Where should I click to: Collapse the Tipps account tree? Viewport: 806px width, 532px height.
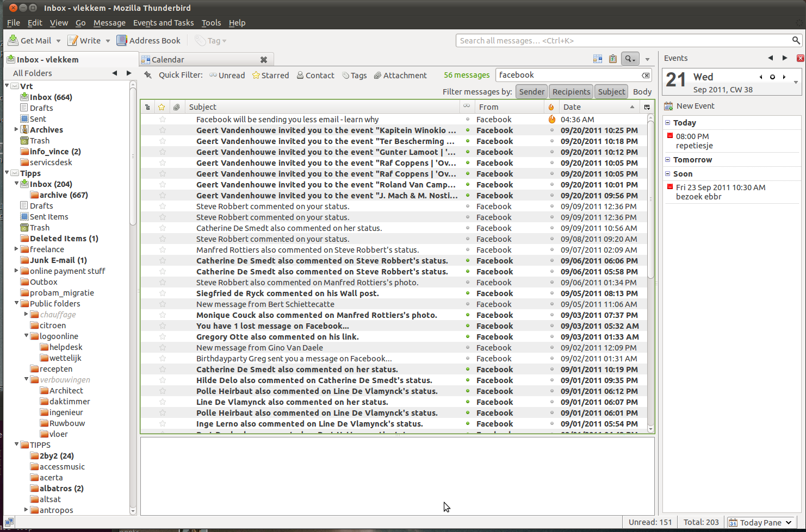pyautogui.click(x=7, y=173)
